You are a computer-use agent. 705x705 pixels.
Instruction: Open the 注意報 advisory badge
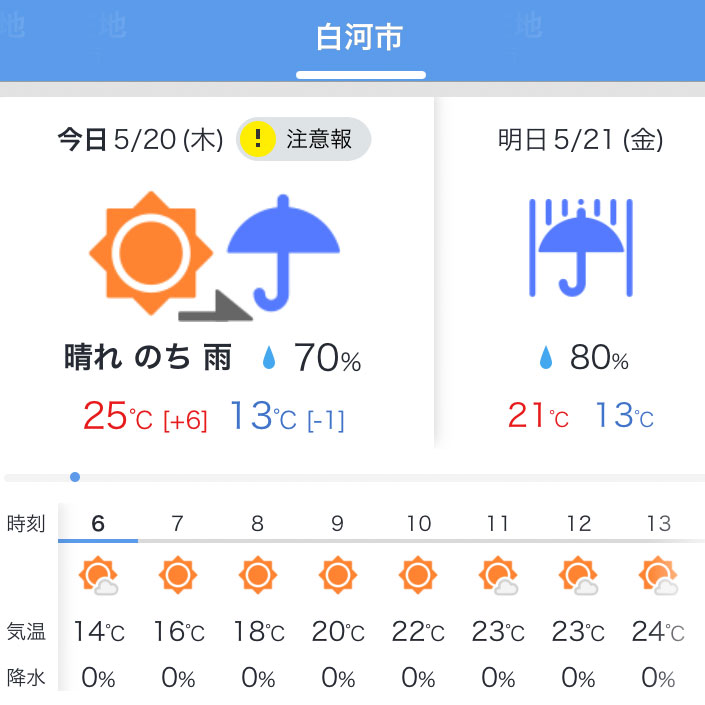point(303,139)
